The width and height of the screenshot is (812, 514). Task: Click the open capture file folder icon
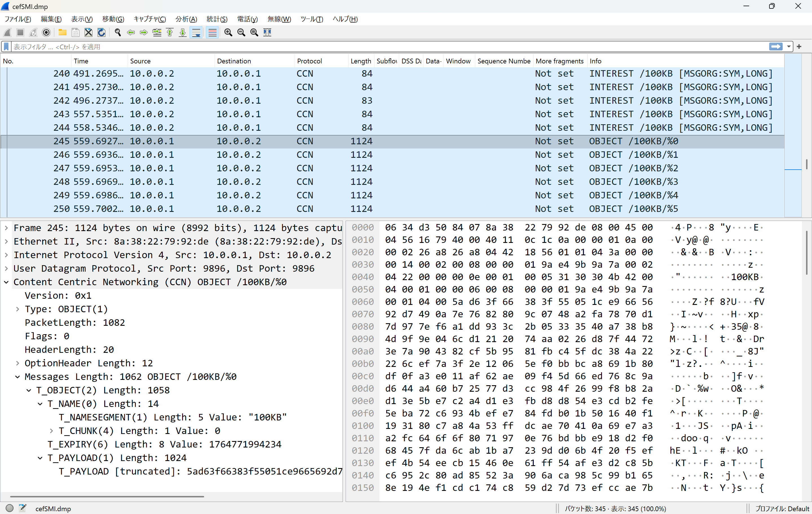(62, 32)
